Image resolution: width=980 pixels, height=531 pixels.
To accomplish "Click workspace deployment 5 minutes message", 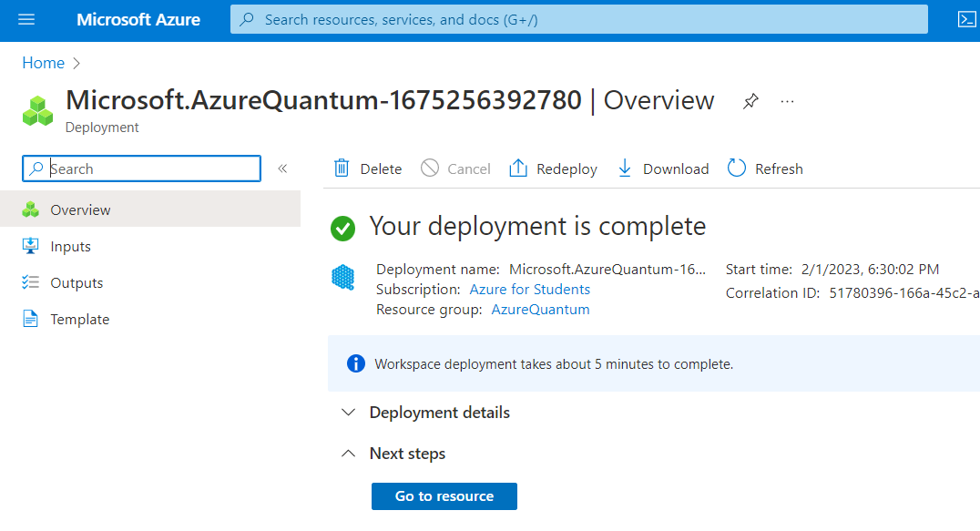I will (554, 364).
